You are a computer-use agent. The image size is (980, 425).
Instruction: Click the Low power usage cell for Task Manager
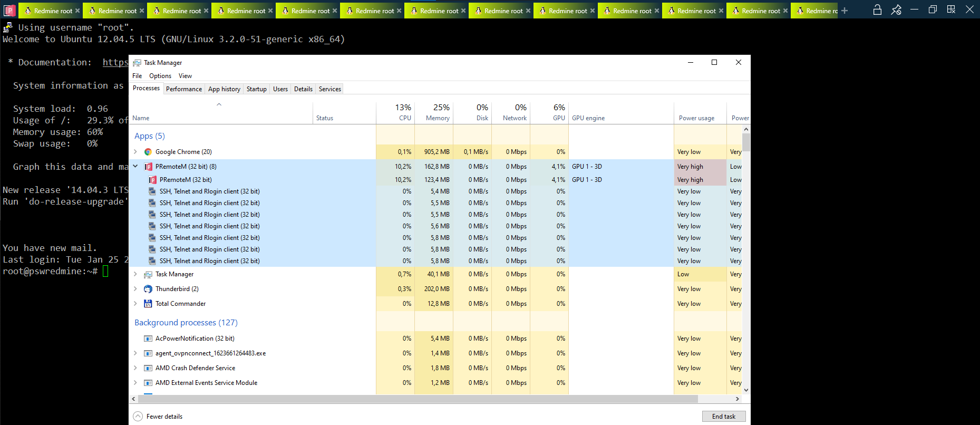(700, 274)
